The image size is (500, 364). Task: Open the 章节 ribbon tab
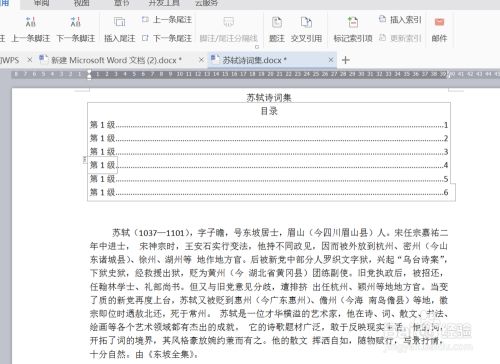pos(121,3)
